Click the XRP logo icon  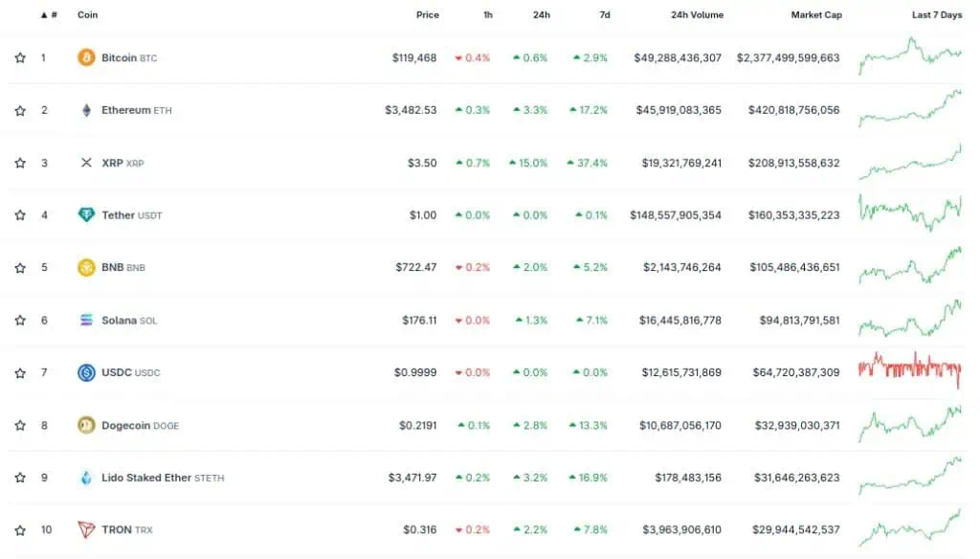tap(86, 163)
